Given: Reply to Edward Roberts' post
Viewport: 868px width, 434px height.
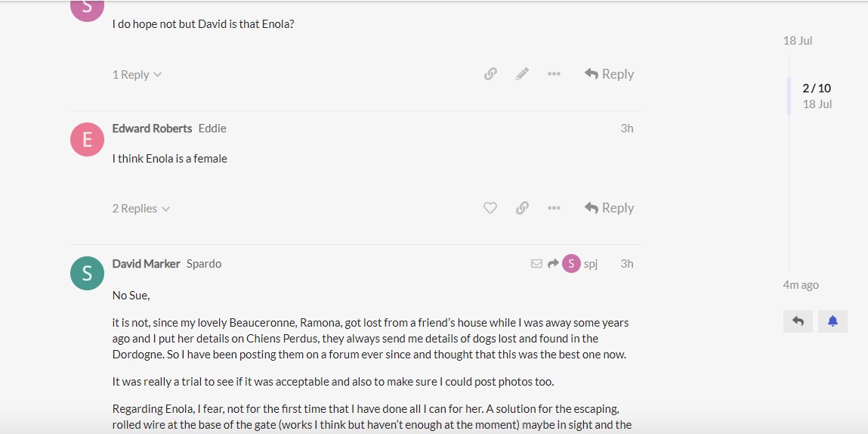Looking at the screenshot, I should tap(609, 208).
